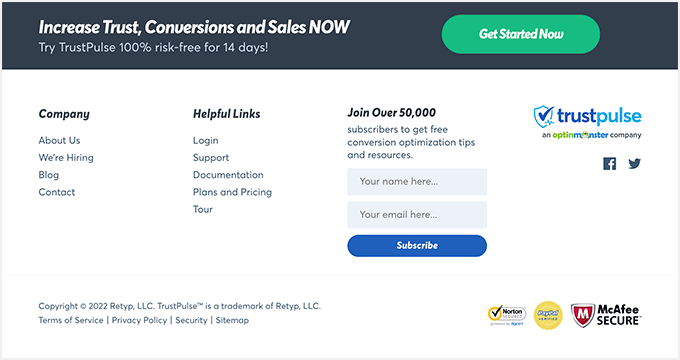This screenshot has height=360, width=680.
Task: Click the 'Increase Trust, Conversions and Sales NOW' headline
Action: point(194,27)
